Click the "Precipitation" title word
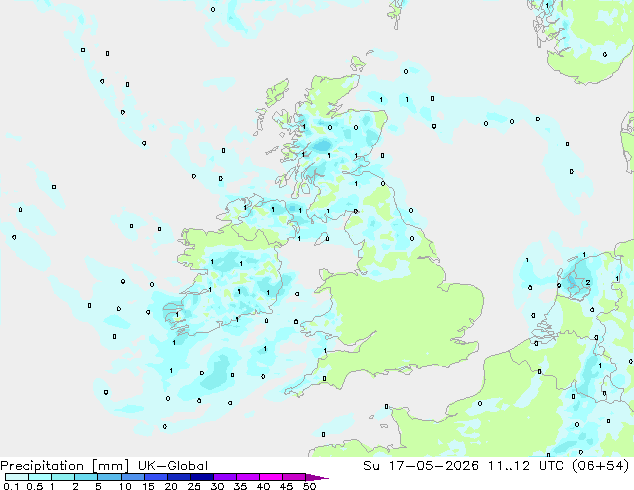This screenshot has height=490, width=634. tap(42, 466)
